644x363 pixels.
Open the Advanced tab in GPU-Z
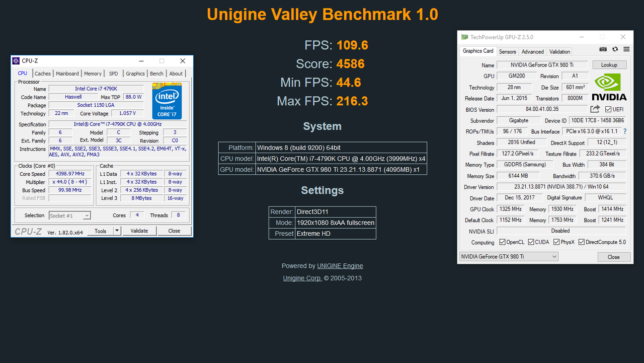tap(533, 52)
